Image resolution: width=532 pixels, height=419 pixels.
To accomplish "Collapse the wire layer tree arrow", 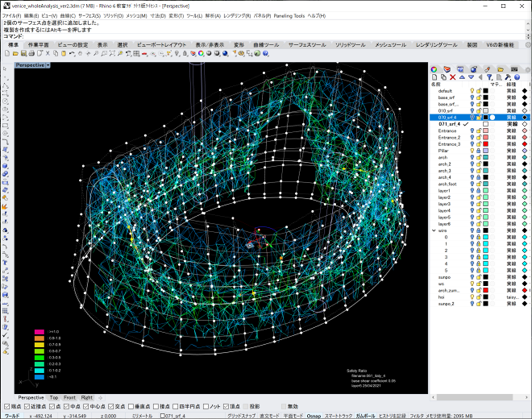I will [x=434, y=231].
